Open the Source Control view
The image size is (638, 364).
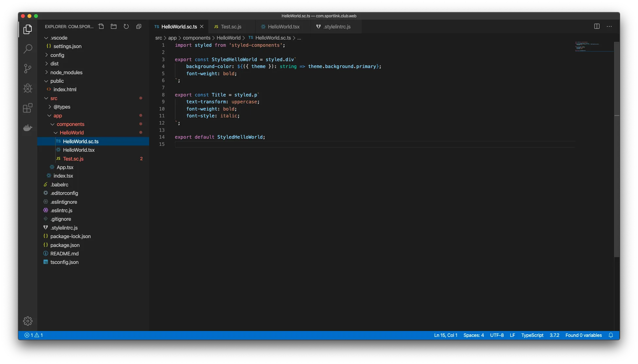click(28, 68)
